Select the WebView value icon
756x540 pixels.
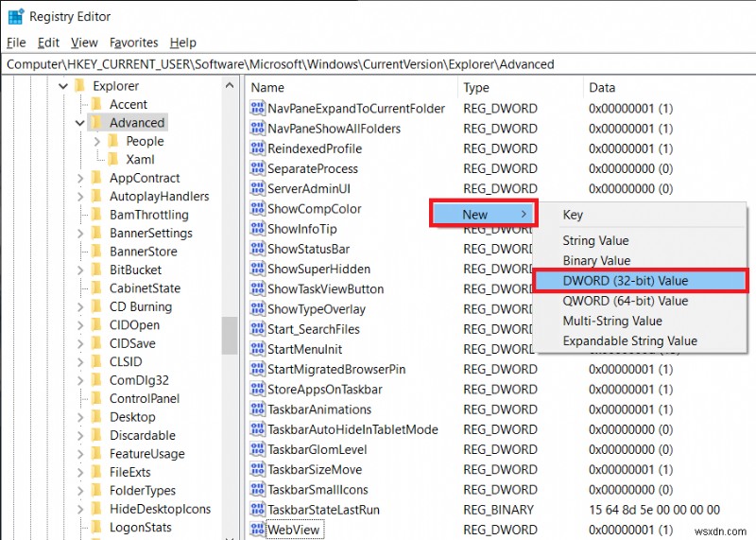point(257,530)
